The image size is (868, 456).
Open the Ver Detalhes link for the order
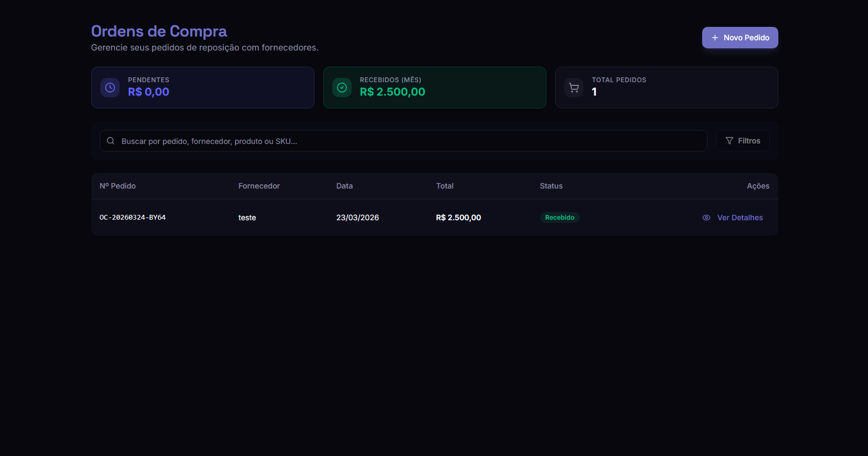740,218
